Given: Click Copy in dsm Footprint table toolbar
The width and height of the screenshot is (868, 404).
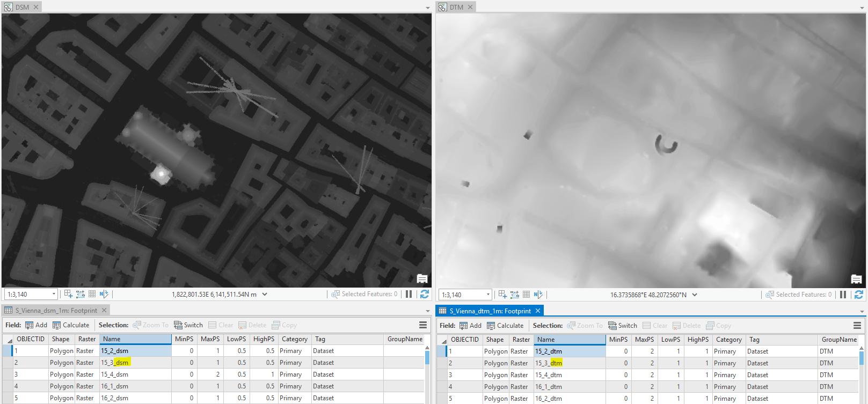Looking at the screenshot, I should point(284,325).
